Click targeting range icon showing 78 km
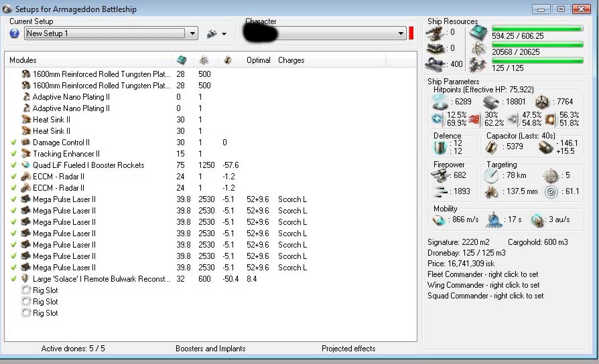 [x=491, y=176]
